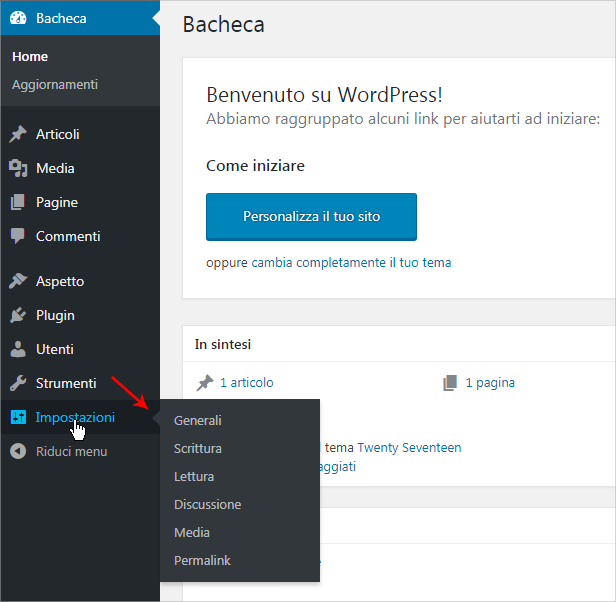Viewport: 616px width, 602px height.
Task: Open Aggiornamenti in the sidebar
Action: click(x=55, y=84)
